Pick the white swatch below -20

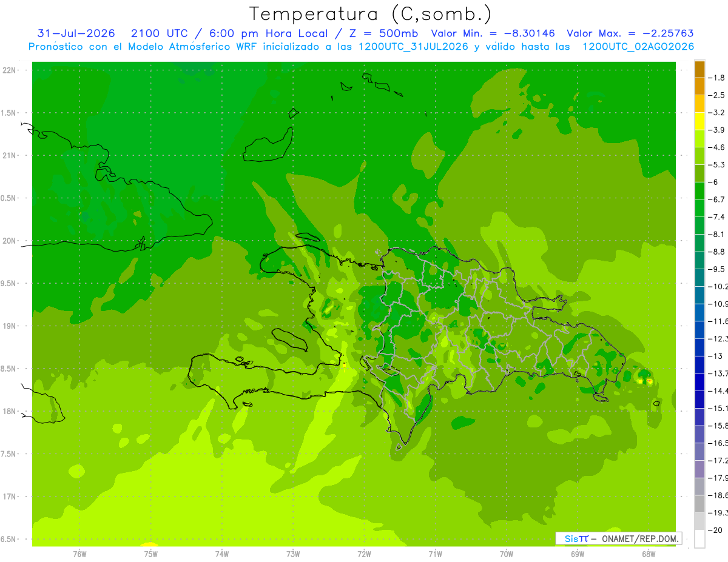pos(699,539)
